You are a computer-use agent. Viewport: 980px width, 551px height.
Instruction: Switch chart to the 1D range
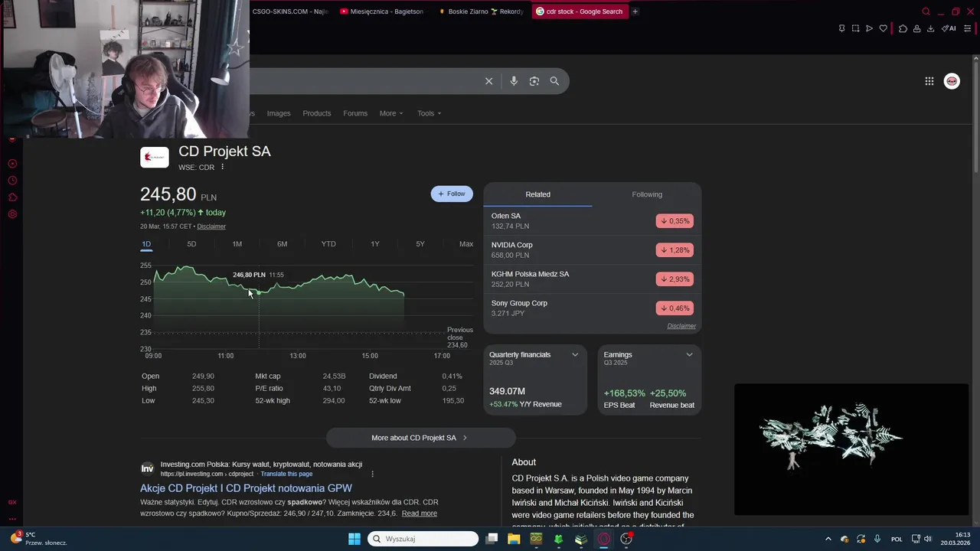[x=146, y=243]
